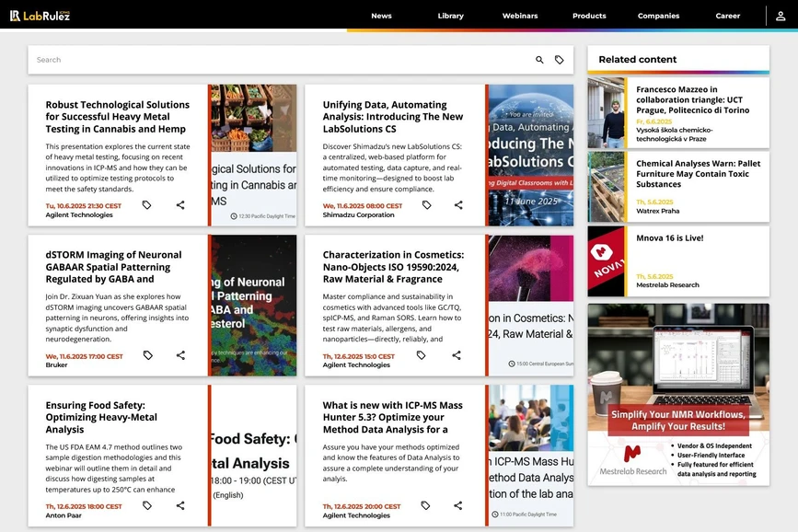
Task: Click date We, 11.6.2025 08:00 CEST
Action: point(362,205)
